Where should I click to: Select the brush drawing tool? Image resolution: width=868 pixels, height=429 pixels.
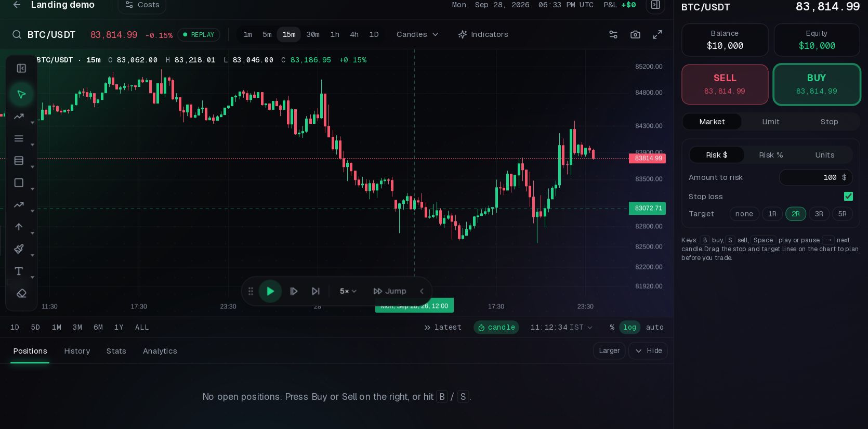pyautogui.click(x=19, y=249)
